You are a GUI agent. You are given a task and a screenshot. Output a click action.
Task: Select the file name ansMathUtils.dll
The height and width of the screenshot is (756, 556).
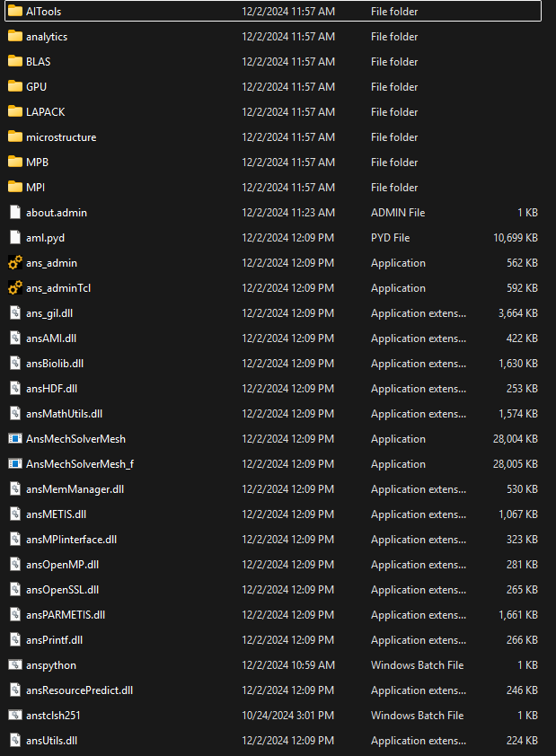64,414
